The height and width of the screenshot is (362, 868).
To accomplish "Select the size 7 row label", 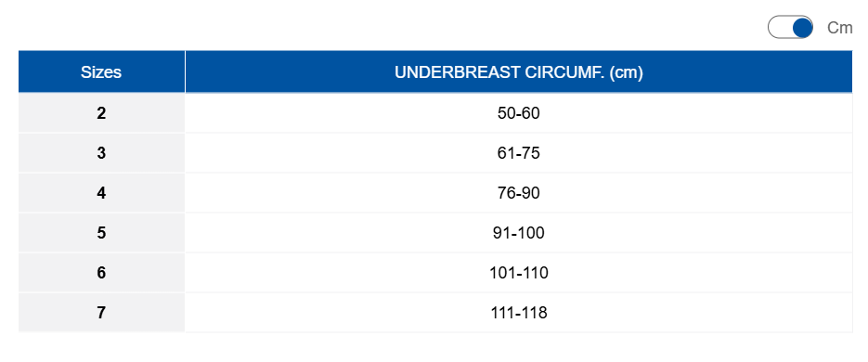I will [x=101, y=312].
